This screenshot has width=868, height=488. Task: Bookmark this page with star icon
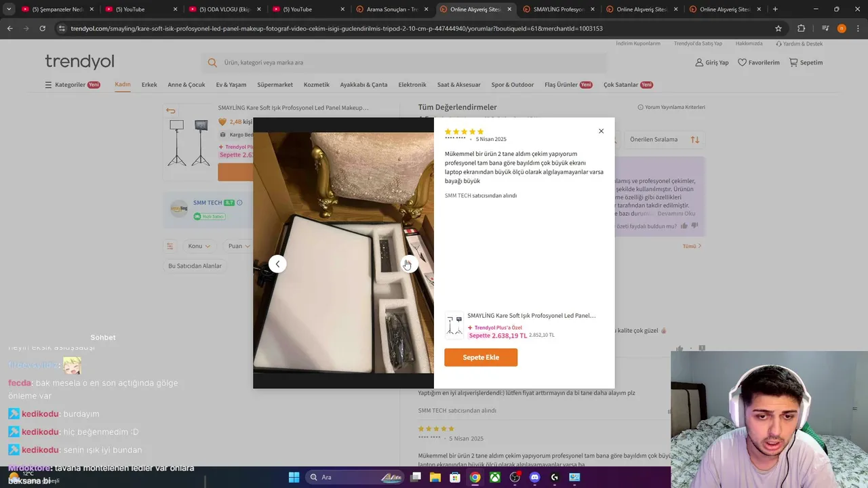(x=778, y=28)
